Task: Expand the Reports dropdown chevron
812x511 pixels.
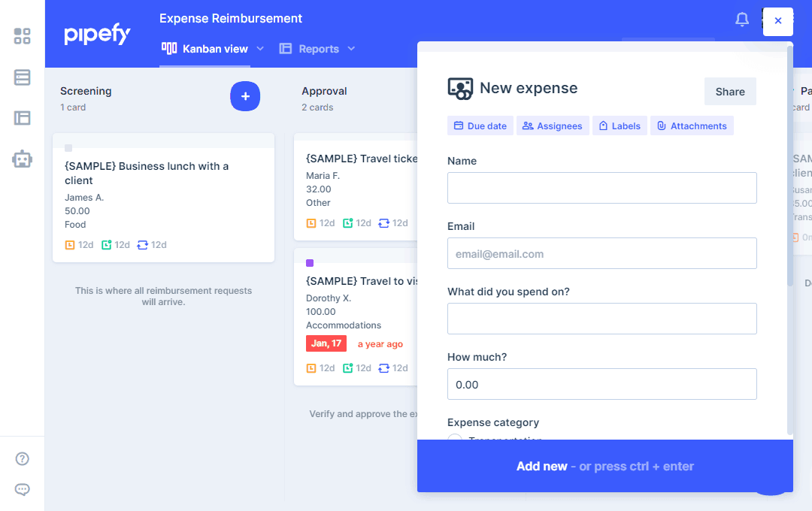Action: tap(351, 49)
